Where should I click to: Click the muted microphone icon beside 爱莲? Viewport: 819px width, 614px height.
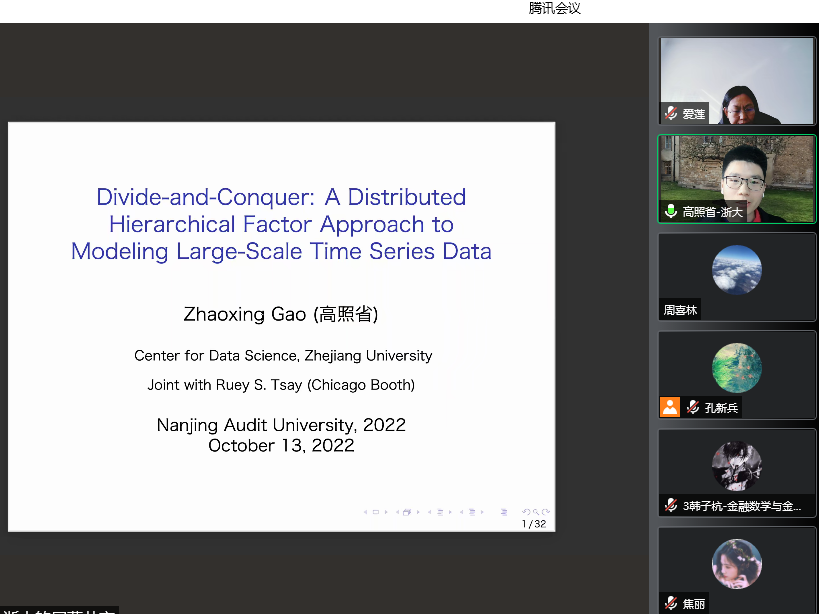(x=671, y=114)
